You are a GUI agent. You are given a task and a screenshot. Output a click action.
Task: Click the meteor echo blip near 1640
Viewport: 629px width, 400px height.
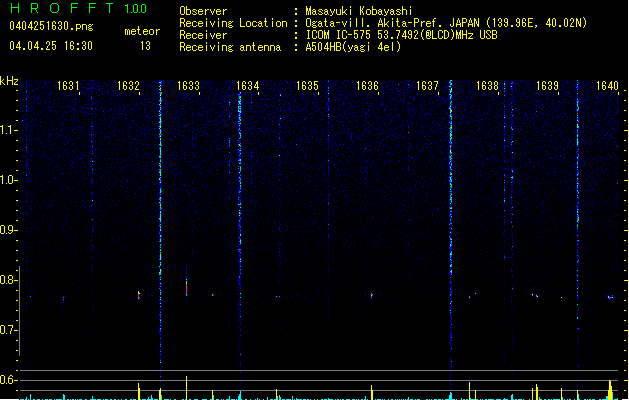pos(610,297)
